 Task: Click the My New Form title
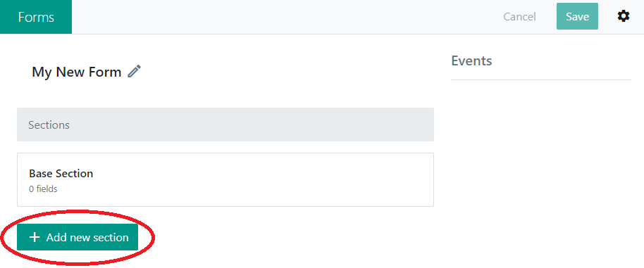tap(76, 72)
